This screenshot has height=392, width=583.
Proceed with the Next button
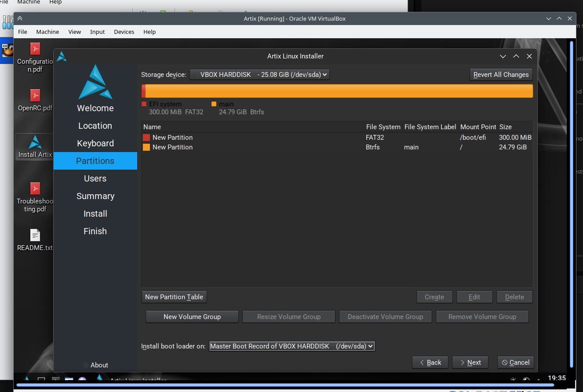coord(470,363)
